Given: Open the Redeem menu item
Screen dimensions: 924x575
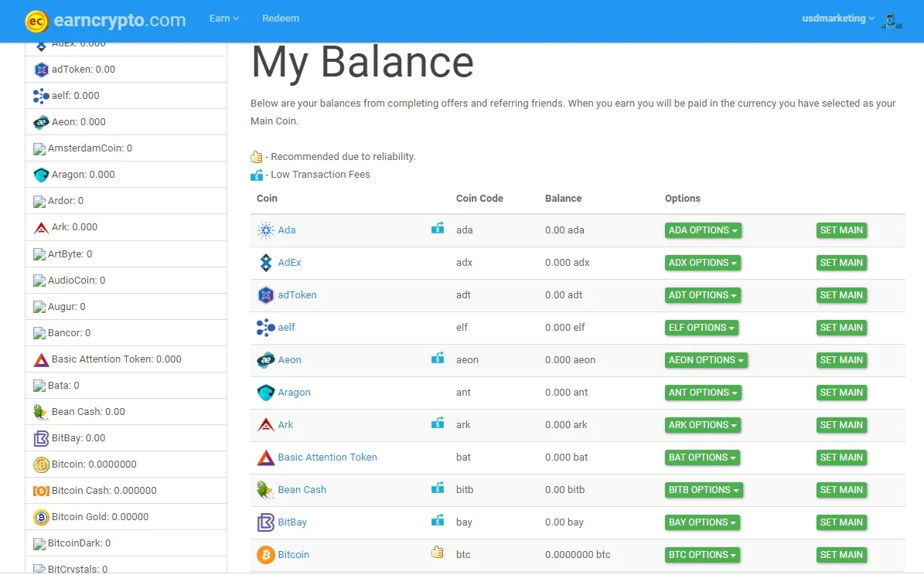Looking at the screenshot, I should 281,19.
